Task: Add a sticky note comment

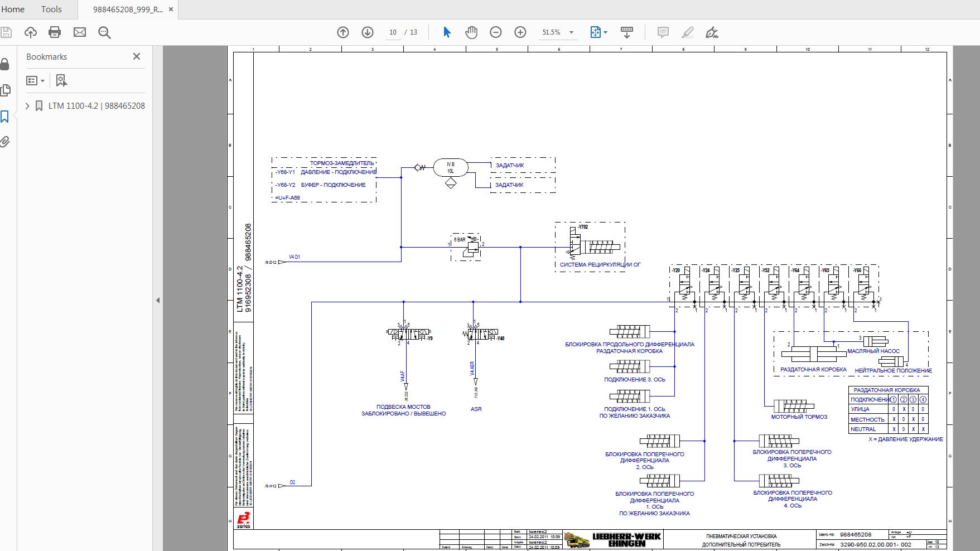Action: point(663,32)
